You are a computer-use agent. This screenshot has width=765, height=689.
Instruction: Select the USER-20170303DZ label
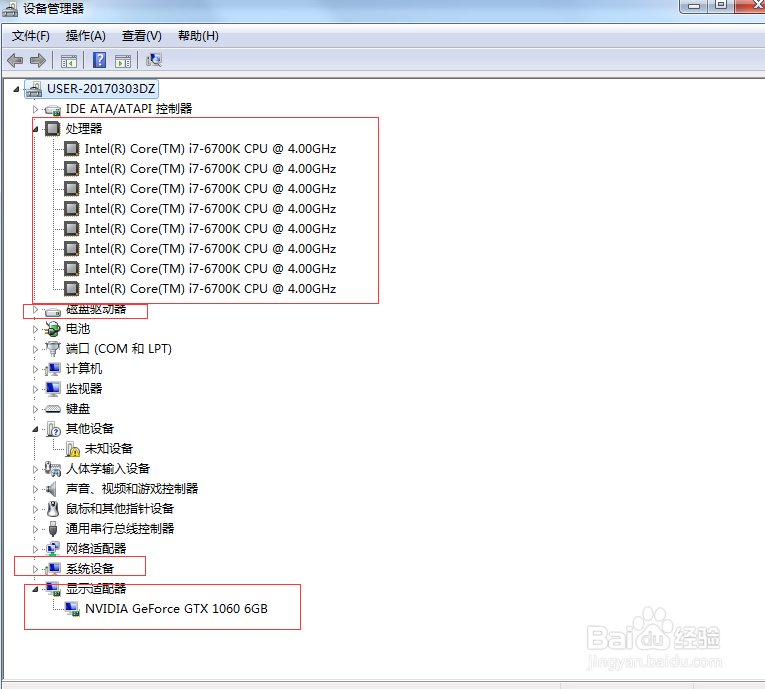tap(101, 89)
